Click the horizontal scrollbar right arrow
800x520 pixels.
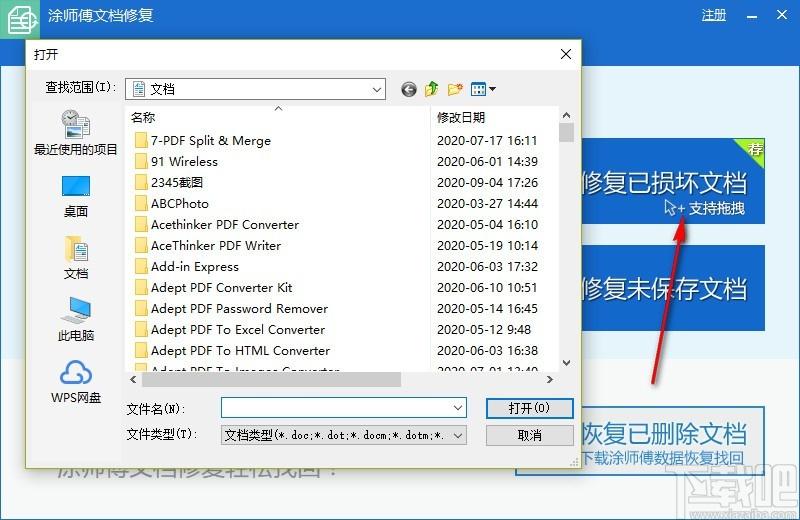coord(549,379)
